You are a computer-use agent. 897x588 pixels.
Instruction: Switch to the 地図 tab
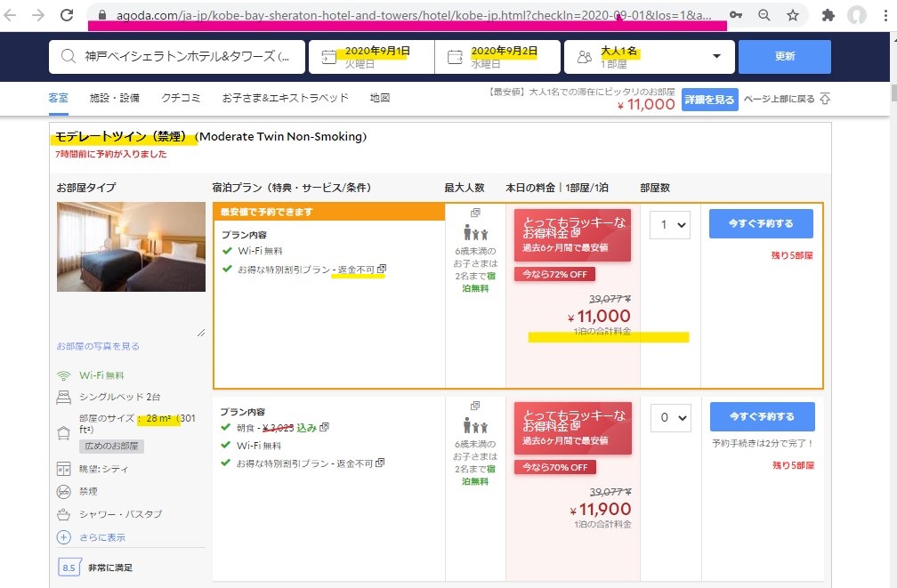point(380,98)
